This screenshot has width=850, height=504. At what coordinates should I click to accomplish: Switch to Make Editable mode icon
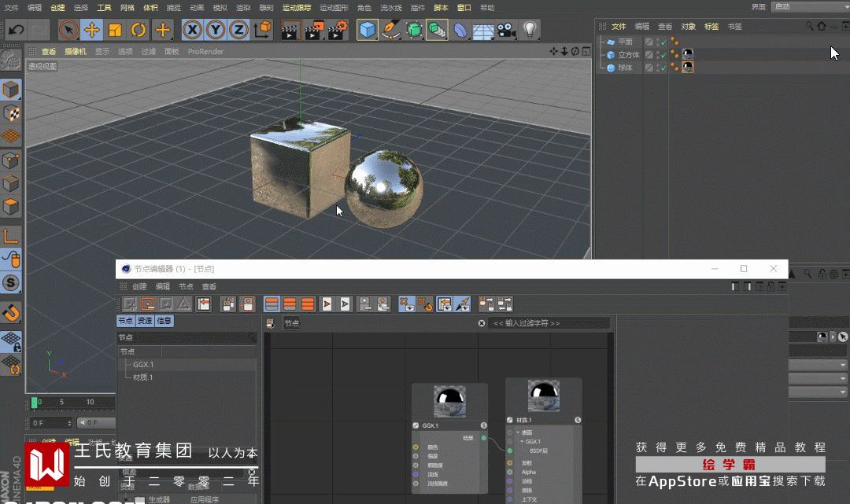tap(11, 60)
